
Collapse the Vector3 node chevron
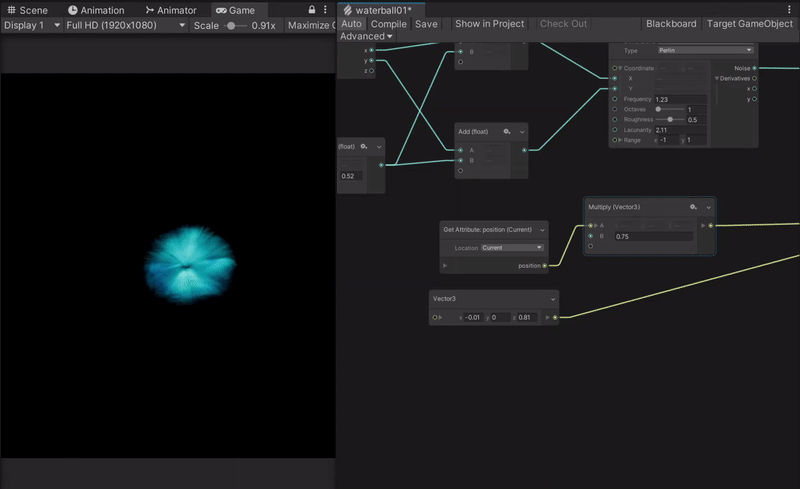pyautogui.click(x=553, y=299)
